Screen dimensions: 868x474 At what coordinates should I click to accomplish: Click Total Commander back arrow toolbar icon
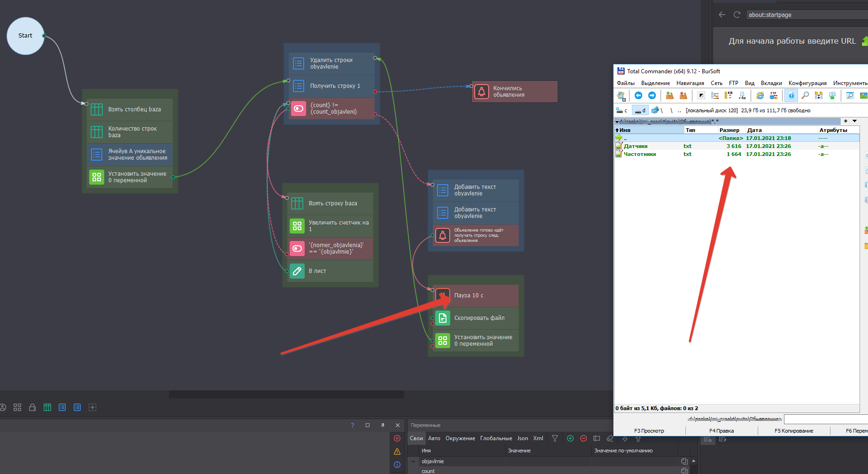coord(638,95)
